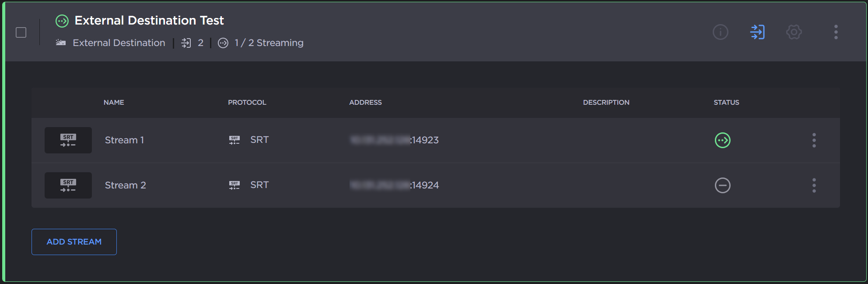Click the blue add stream input icon
The height and width of the screenshot is (284, 868).
tap(757, 32)
